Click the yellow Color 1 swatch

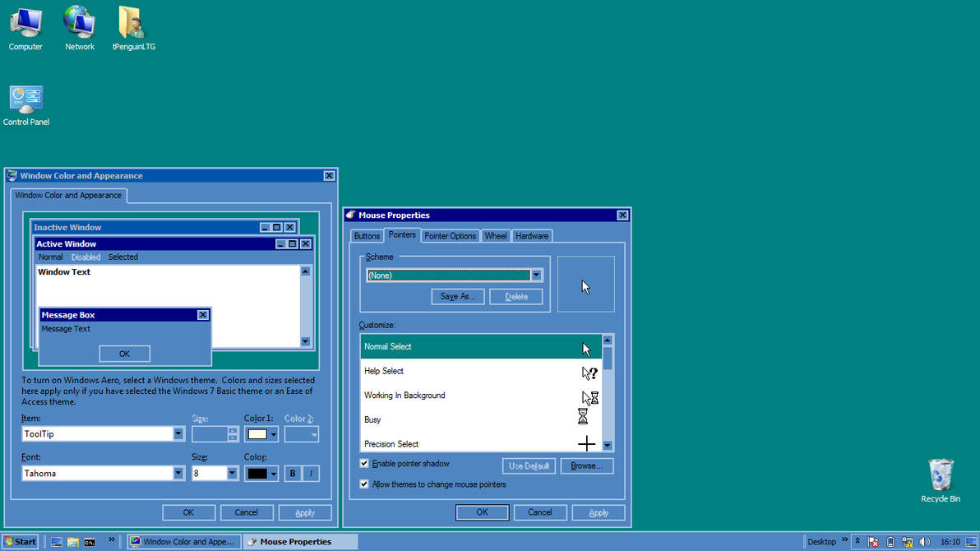256,433
